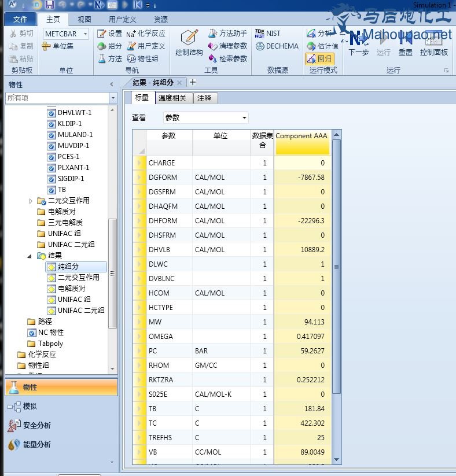The height and width of the screenshot is (476, 456).
Task: Open NIST data source
Action: 267,34
